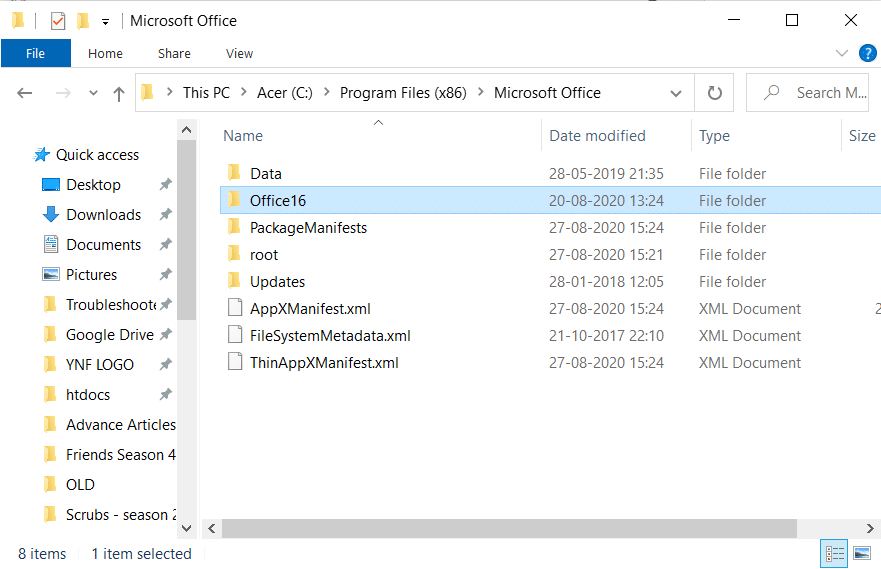Open the File menu tab
Image resolution: width=881 pixels, height=569 pixels.
coord(35,53)
